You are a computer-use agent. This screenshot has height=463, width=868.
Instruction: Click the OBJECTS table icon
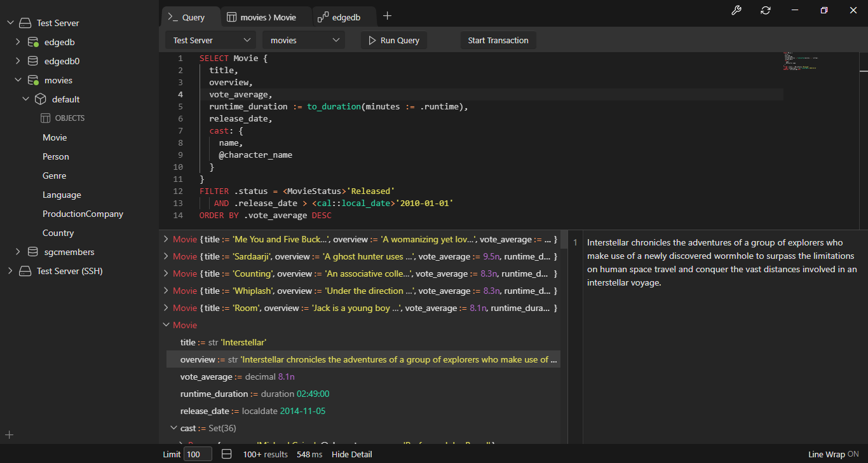45,118
